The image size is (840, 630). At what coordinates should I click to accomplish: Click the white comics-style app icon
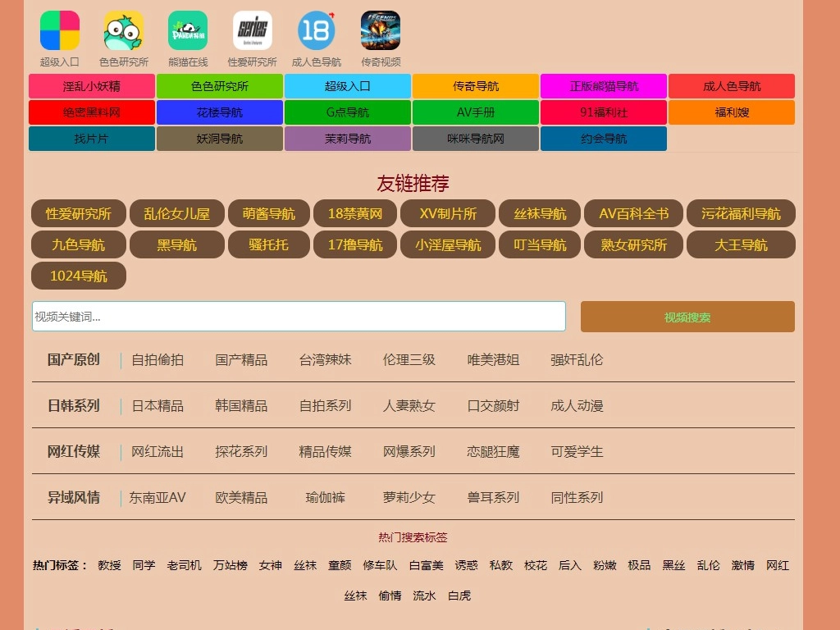pos(252,31)
